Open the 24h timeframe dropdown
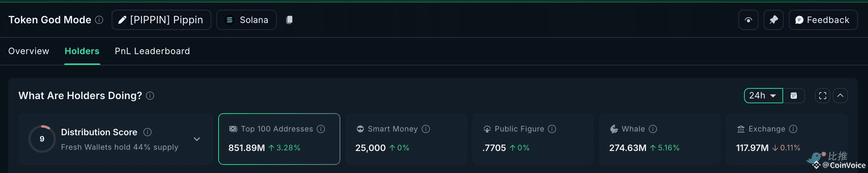The width and height of the screenshot is (868, 173). pos(763,95)
